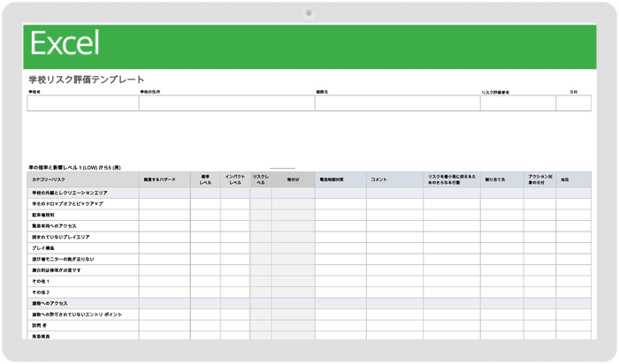The image size is (619, 364).
Task: Select the リスクレベル column header
Action: pos(261,179)
